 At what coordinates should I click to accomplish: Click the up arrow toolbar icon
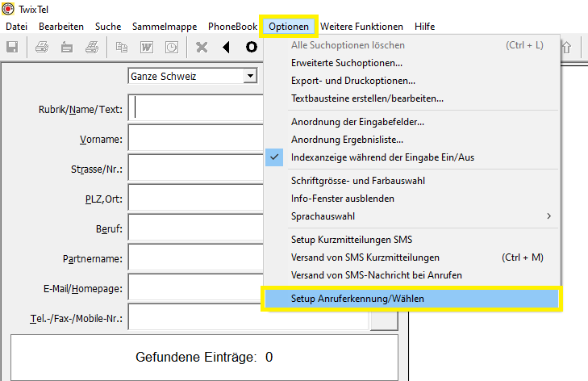[566, 48]
